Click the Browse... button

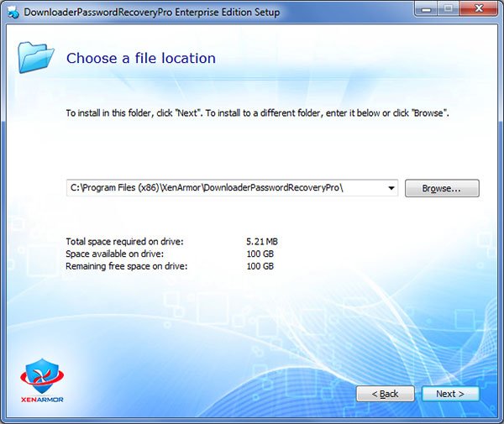(442, 188)
